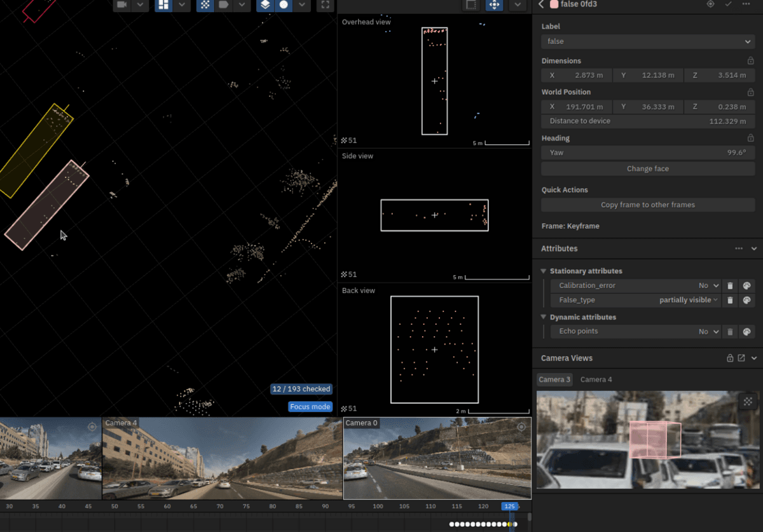763x532 pixels.
Task: Click the Focus mode button
Action: tap(310, 407)
